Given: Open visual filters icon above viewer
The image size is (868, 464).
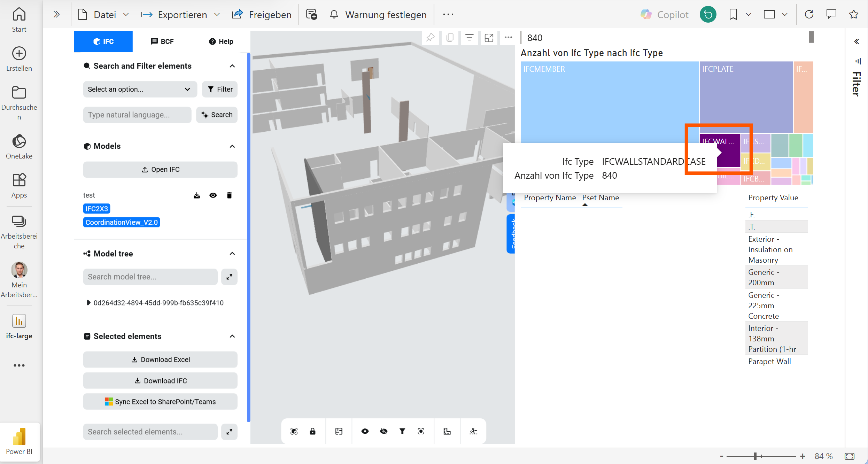Looking at the screenshot, I should [470, 38].
